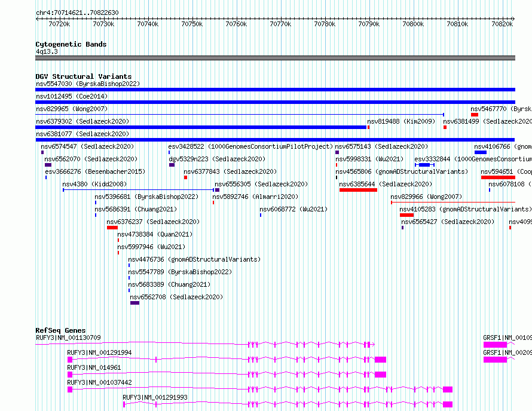
Task: Select the esv3332844 variant label
Action: (473, 159)
